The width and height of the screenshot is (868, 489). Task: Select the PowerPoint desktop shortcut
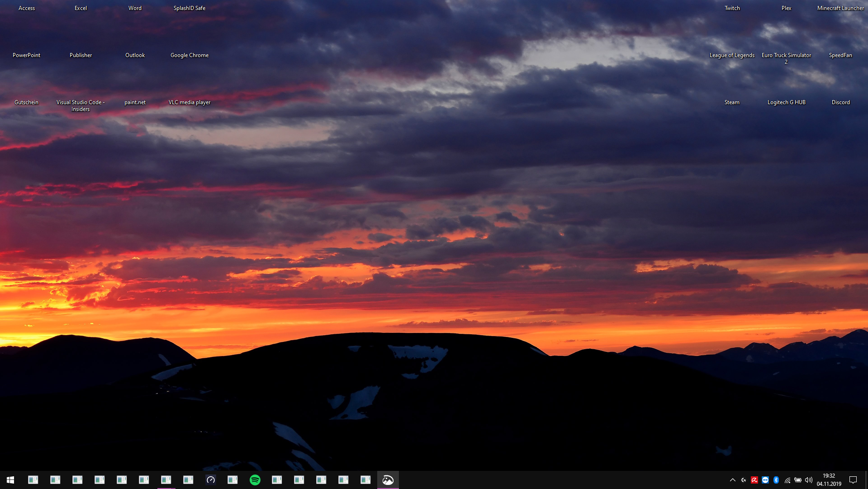(26, 55)
